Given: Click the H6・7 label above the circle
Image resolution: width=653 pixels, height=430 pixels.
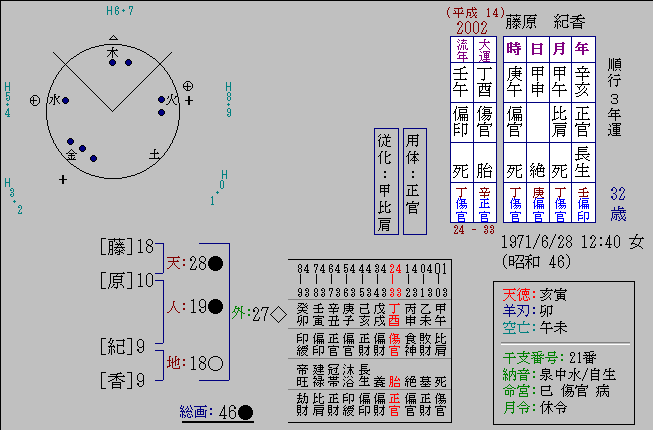Looking at the screenshot, I should [120, 10].
